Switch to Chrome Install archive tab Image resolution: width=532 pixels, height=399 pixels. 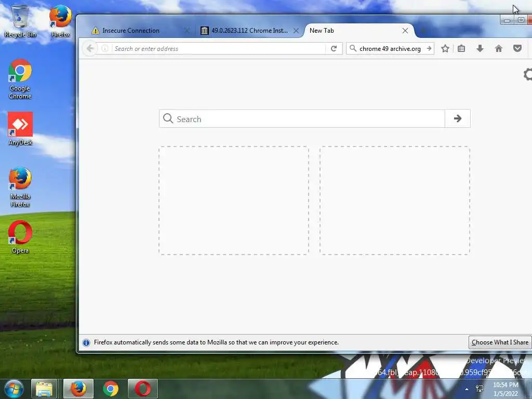[249, 31]
